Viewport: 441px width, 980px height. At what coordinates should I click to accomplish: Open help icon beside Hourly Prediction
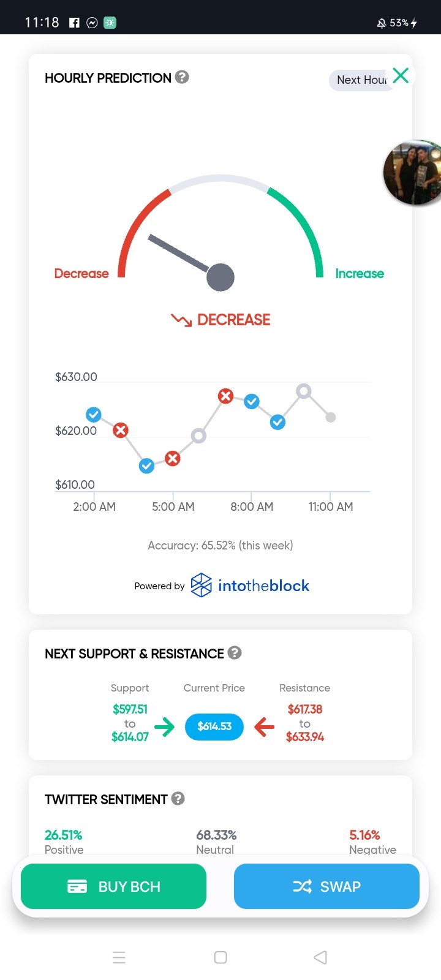coord(182,77)
